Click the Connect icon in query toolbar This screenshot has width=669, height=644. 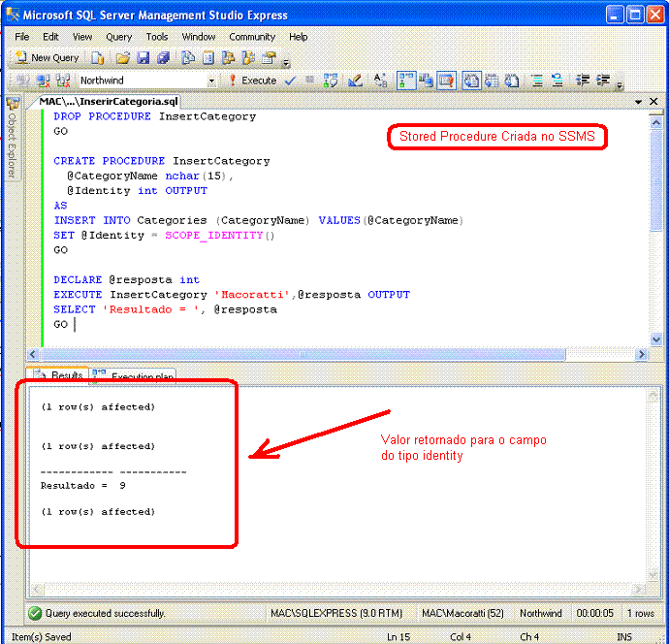(x=22, y=80)
